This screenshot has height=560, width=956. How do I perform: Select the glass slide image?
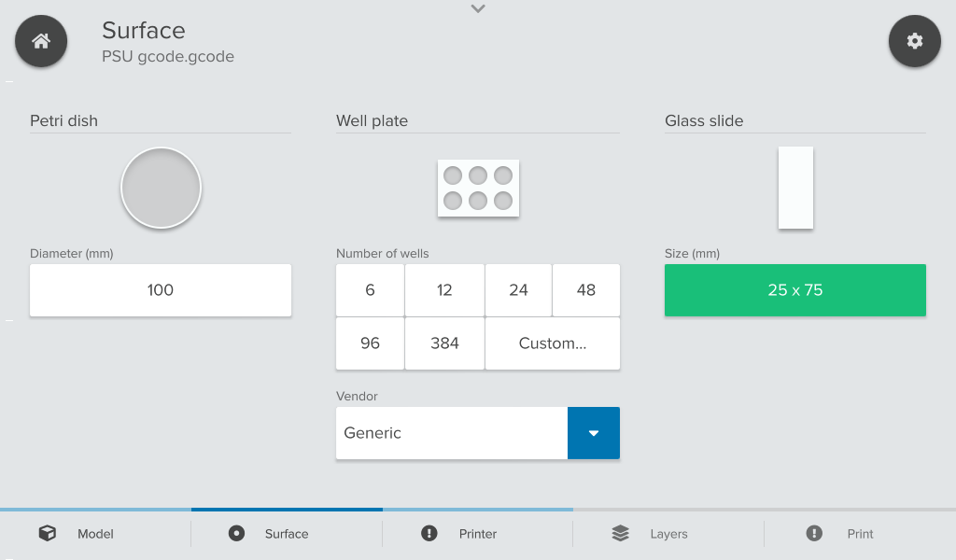coord(795,188)
